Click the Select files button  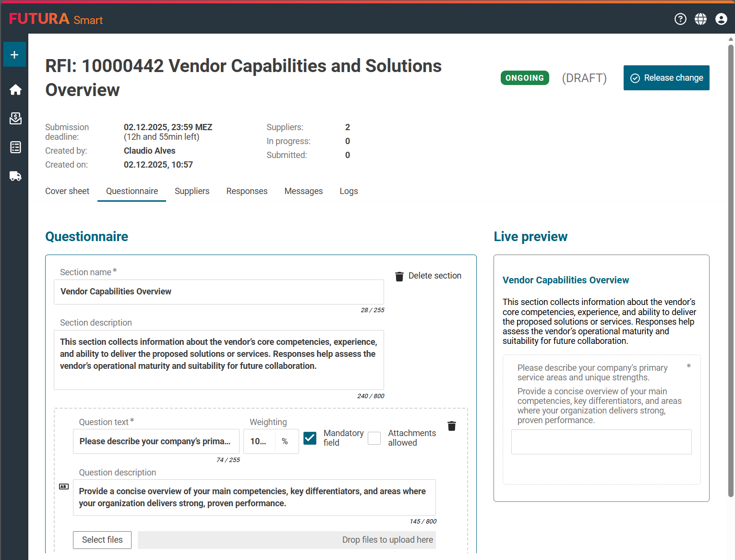click(102, 540)
